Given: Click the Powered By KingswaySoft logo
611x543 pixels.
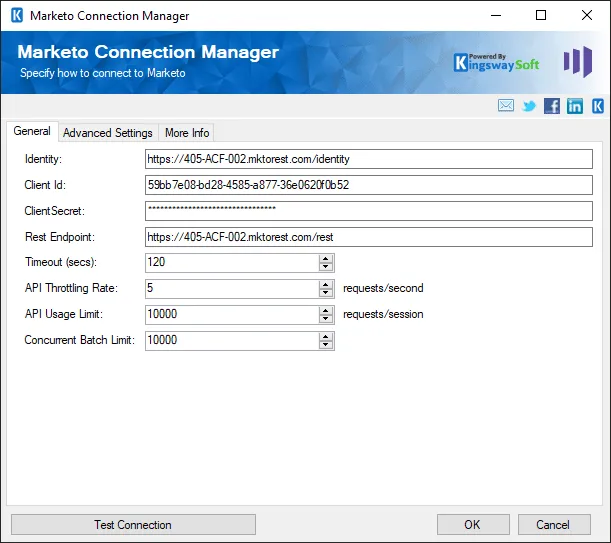Looking at the screenshot, I should pyautogui.click(x=496, y=62).
